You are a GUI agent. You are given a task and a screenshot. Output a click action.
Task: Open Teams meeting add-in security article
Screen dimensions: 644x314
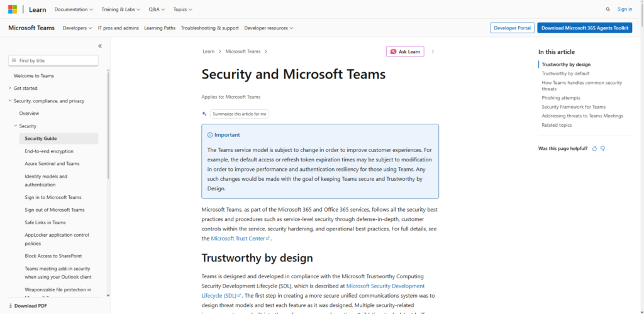click(57, 273)
